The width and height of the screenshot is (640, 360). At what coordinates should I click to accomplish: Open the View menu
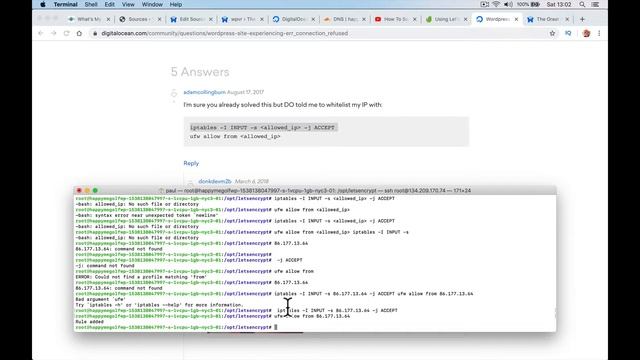tap(128, 4)
